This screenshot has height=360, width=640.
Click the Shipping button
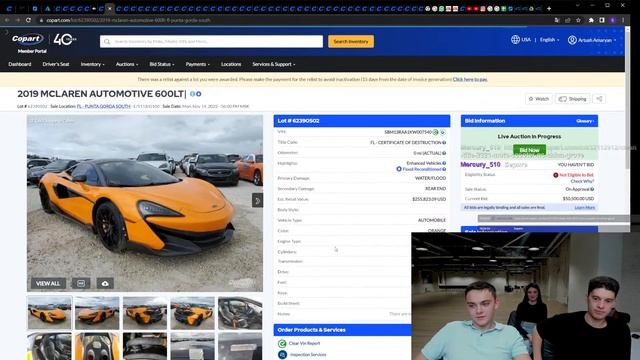coord(572,99)
